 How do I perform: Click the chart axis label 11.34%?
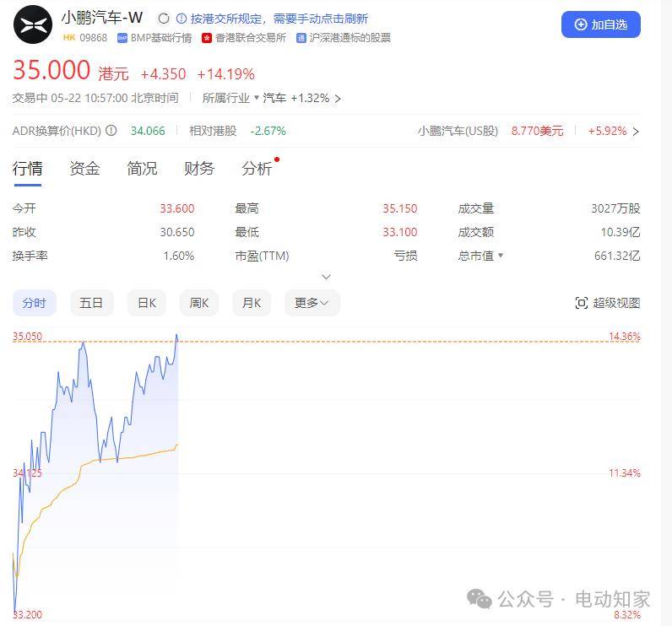point(625,472)
